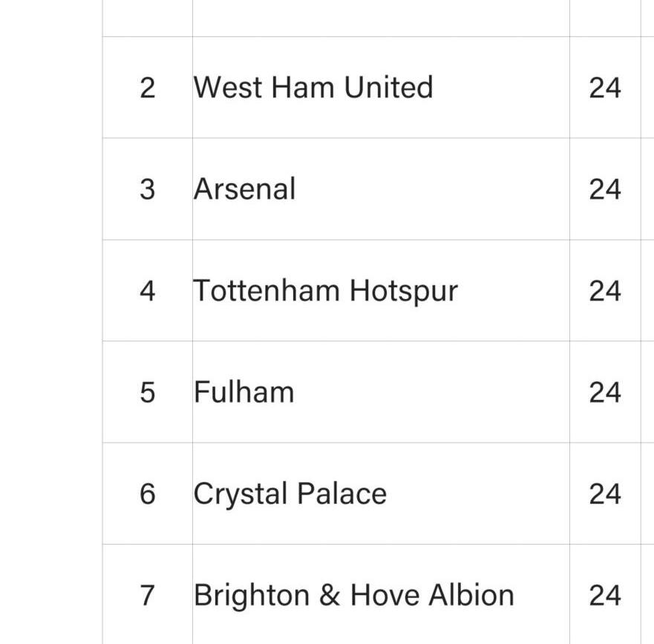Click the rank 7 position cell

click(147, 595)
